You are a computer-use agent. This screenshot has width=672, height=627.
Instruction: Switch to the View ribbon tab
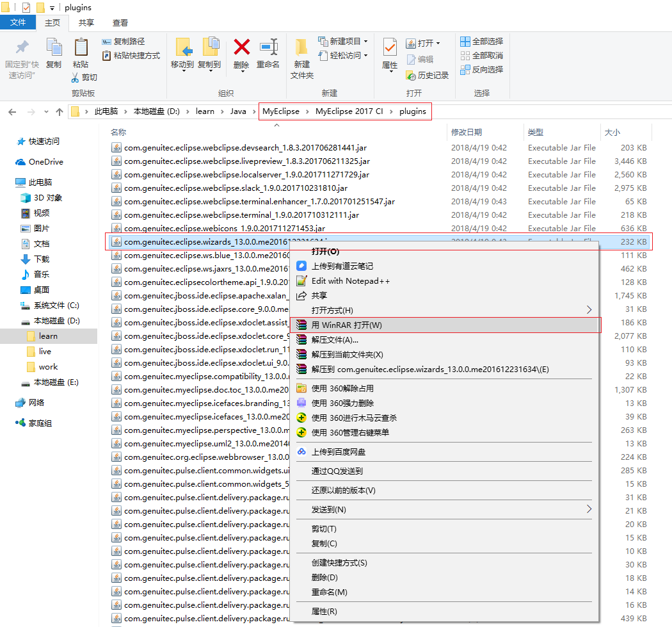click(x=120, y=22)
